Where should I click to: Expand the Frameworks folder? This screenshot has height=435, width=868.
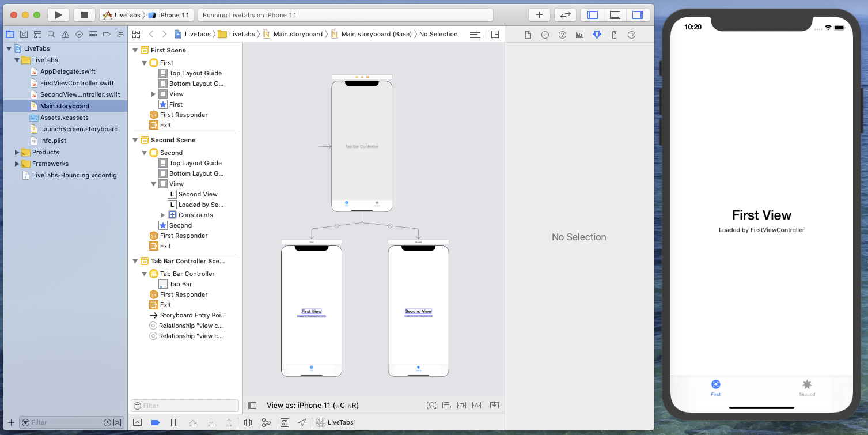click(x=17, y=164)
